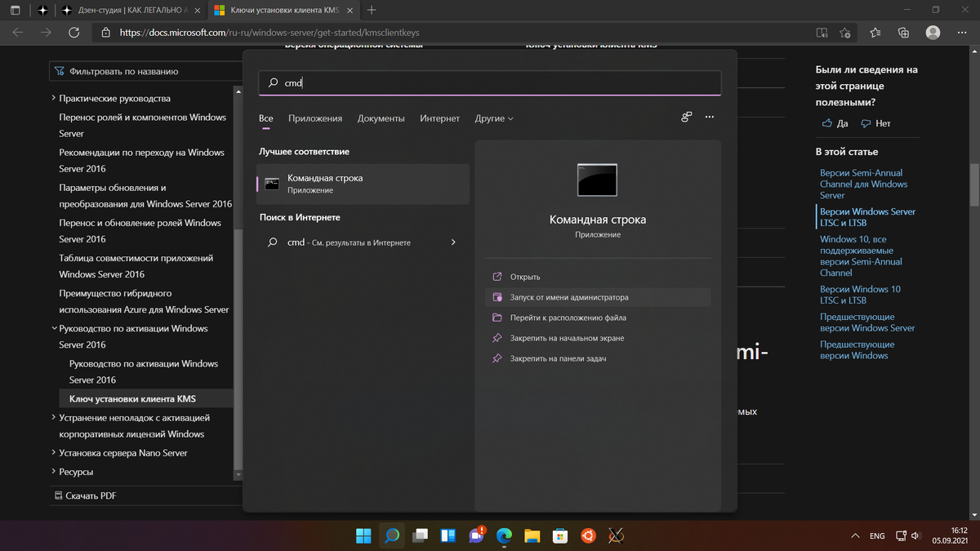Open the Teams Chat taskbar icon

pyautogui.click(x=476, y=535)
